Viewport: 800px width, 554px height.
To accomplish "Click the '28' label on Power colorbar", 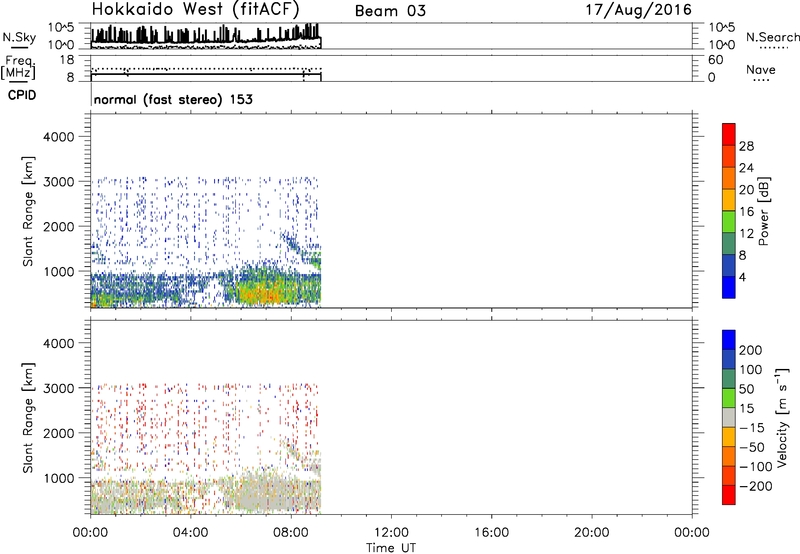I will point(746,146).
